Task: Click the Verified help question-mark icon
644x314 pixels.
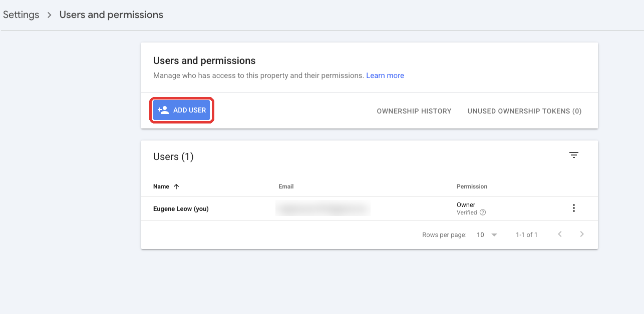Action: pos(483,212)
